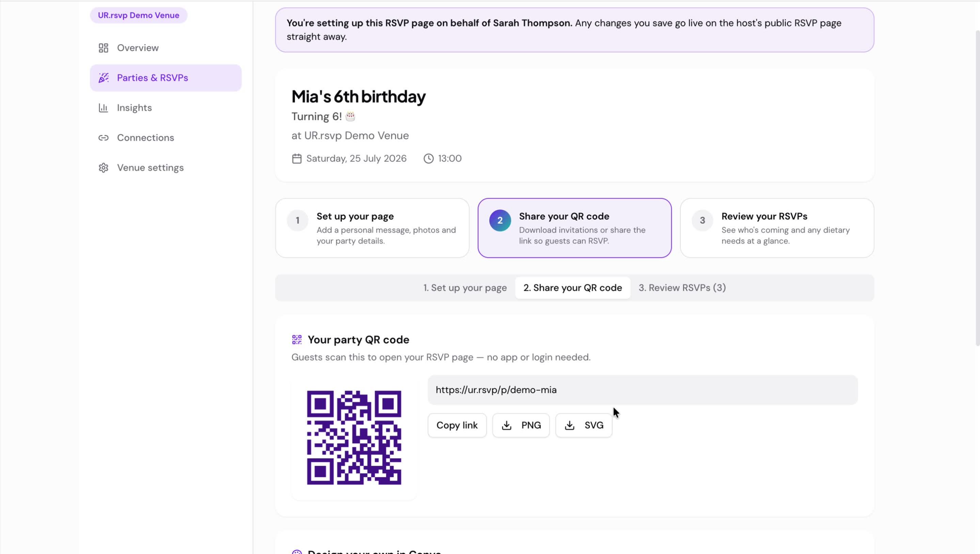The image size is (980, 554).
Task: Click the Venue settings gear icon
Action: click(104, 168)
